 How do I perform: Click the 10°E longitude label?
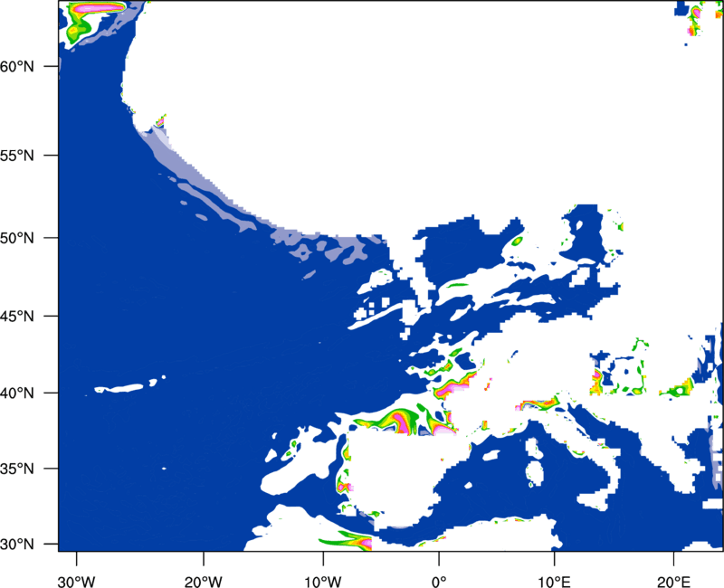click(x=554, y=582)
